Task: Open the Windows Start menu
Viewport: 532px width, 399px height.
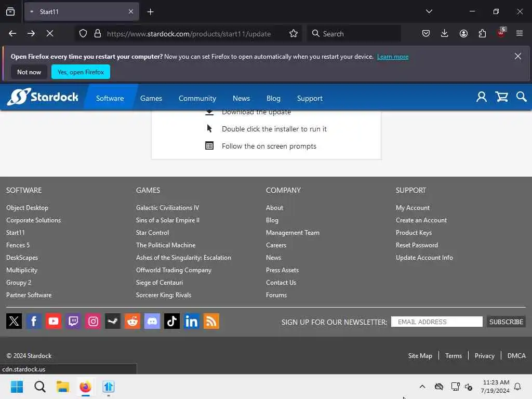Action: pos(17,387)
